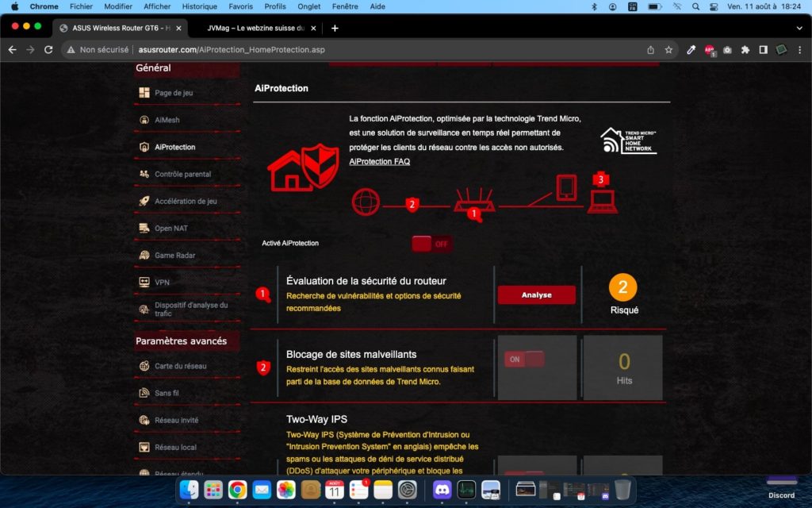The height and width of the screenshot is (508, 812).
Task: Open the Fichier menu
Action: click(81, 6)
